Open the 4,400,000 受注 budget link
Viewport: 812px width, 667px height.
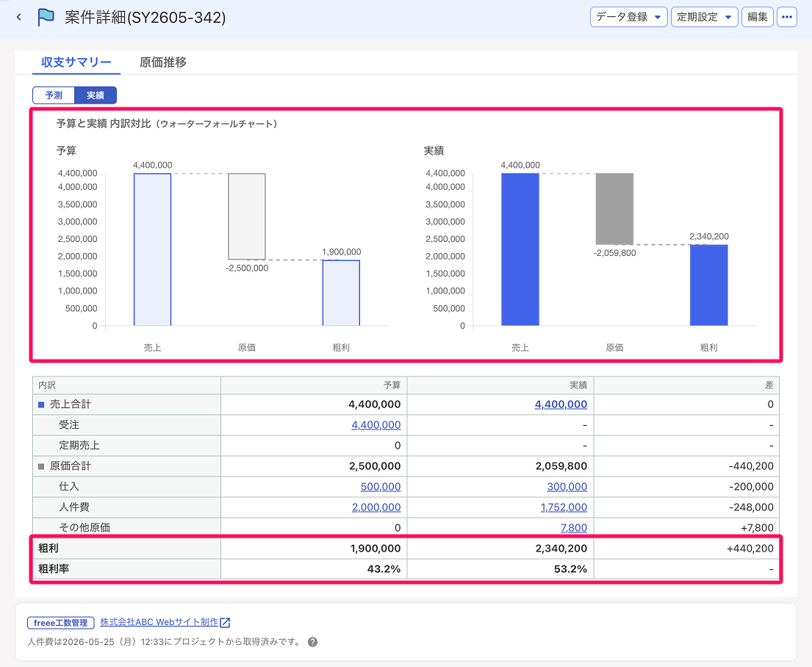[376, 425]
